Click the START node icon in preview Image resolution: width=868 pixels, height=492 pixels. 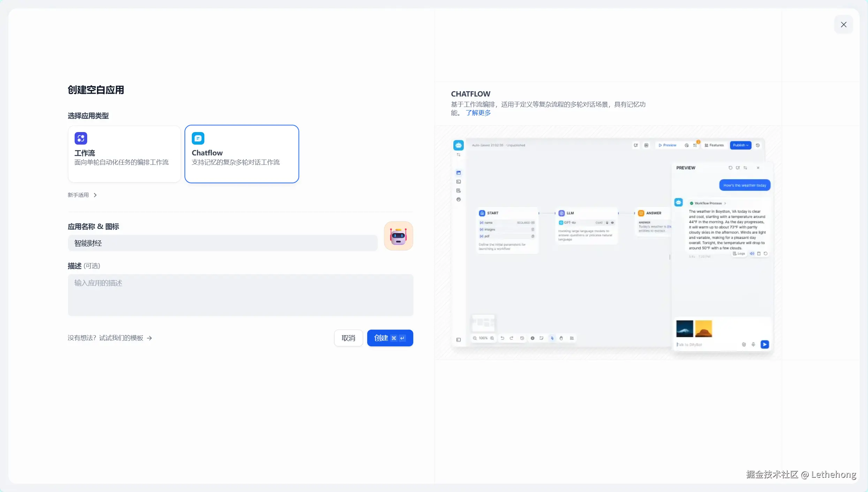pyautogui.click(x=482, y=213)
